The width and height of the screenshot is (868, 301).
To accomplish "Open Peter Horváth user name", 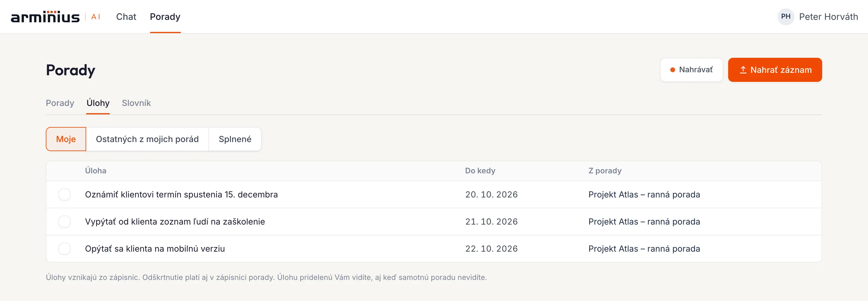I will [828, 17].
